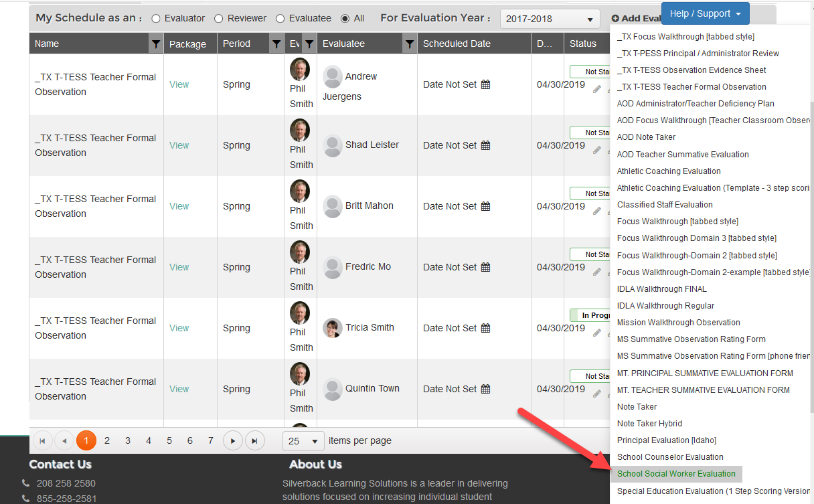Screen dimensions: 814x504
Task: Choose School Counselor Evaluation option
Action: [x=670, y=457]
